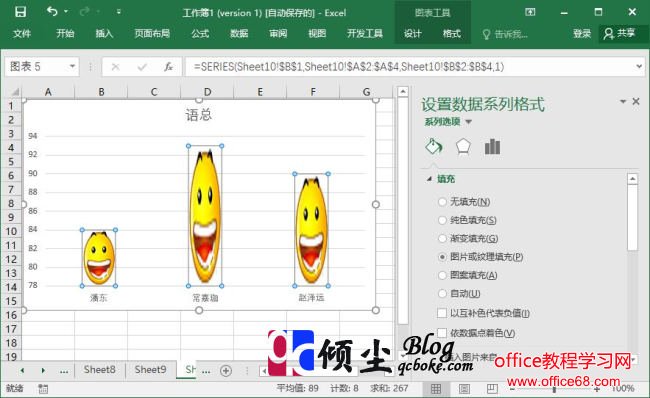Toggle 依数据点着色(V) checkbox
This screenshot has width=650, height=398.
coord(442,333)
